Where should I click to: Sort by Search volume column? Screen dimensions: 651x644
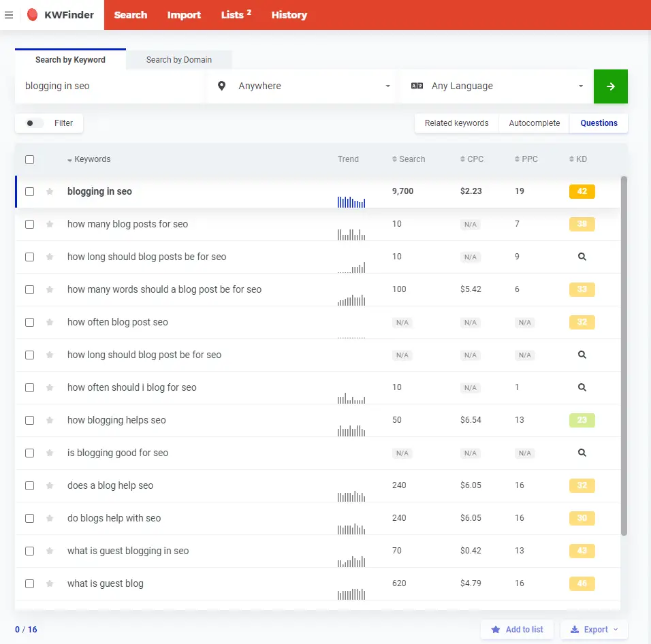pos(409,159)
